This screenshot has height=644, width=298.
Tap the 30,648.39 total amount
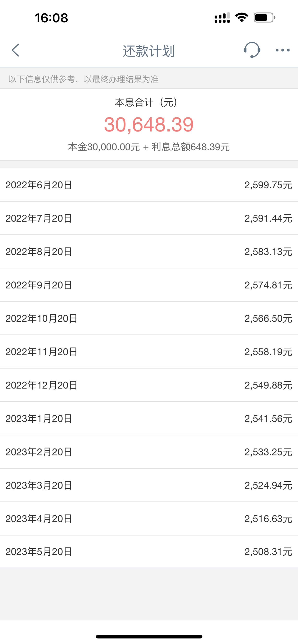[x=149, y=125]
